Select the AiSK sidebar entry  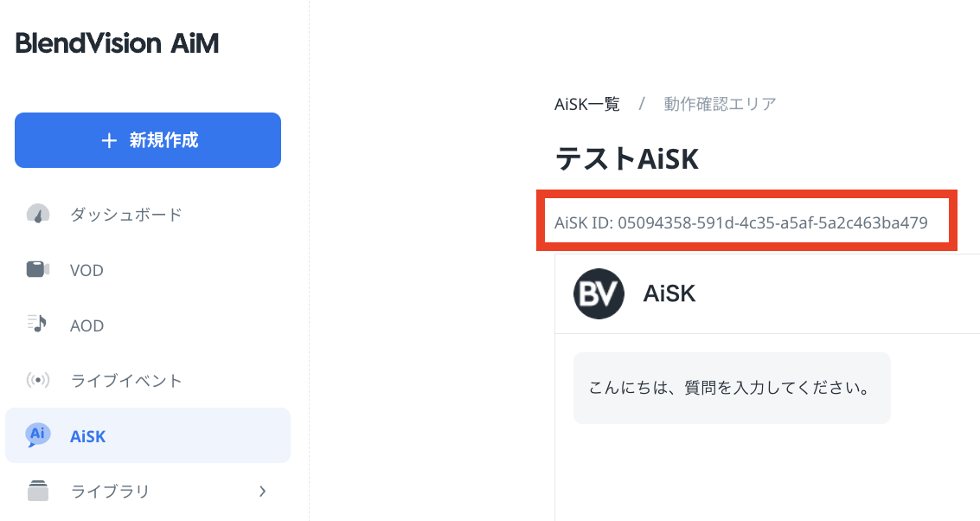(x=148, y=435)
